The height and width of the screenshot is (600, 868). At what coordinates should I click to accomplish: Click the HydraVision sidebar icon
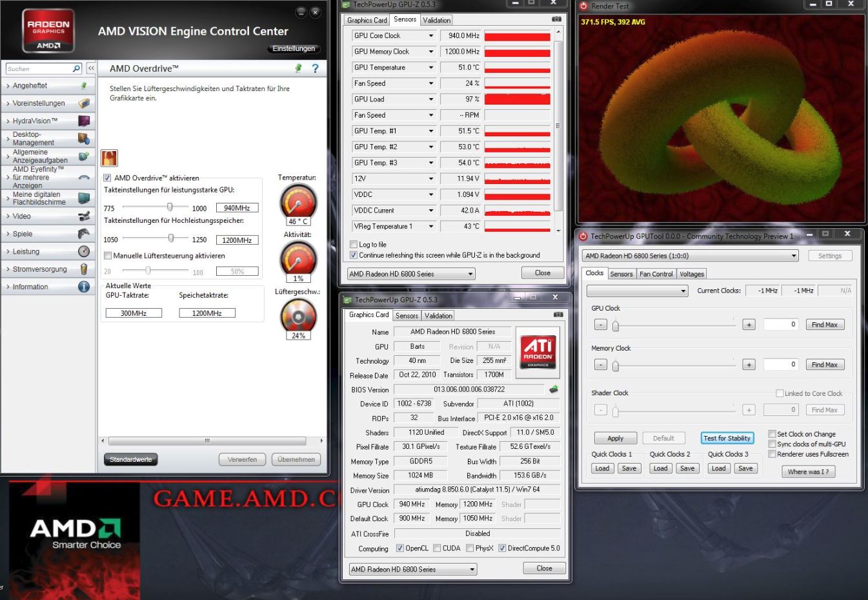coord(84,121)
